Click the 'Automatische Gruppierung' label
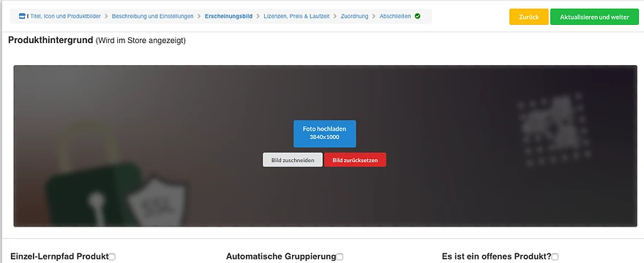 click(281, 257)
